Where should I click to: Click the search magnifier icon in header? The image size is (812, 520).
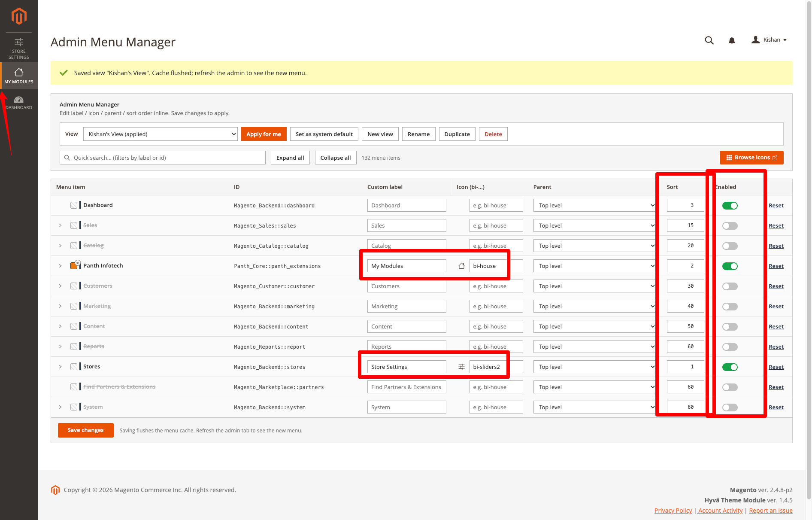coord(709,40)
